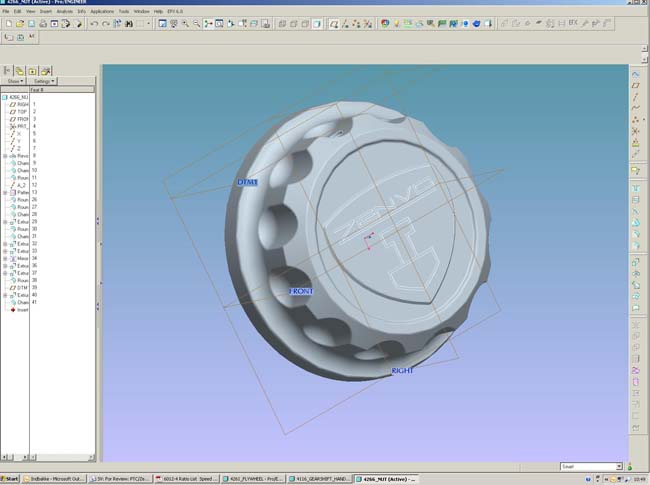Open dropdown arrow beside Find icon
650x485 pixels.
coord(148,24)
